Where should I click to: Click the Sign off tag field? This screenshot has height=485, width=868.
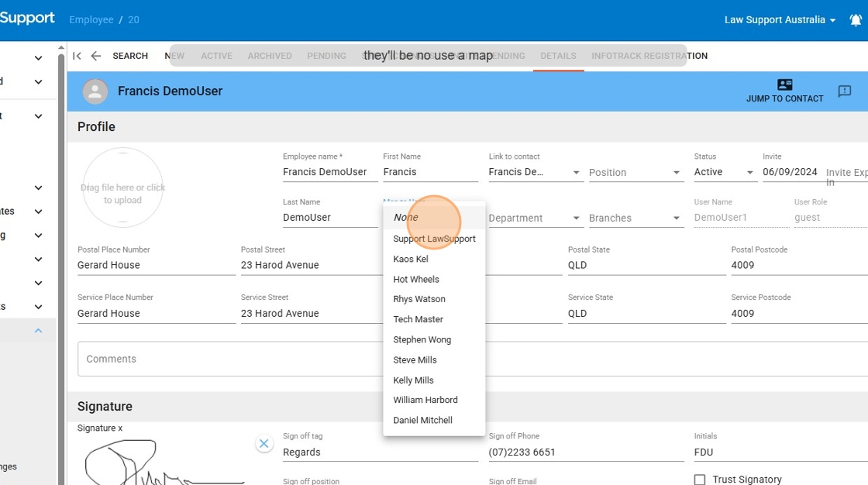pyautogui.click(x=381, y=452)
